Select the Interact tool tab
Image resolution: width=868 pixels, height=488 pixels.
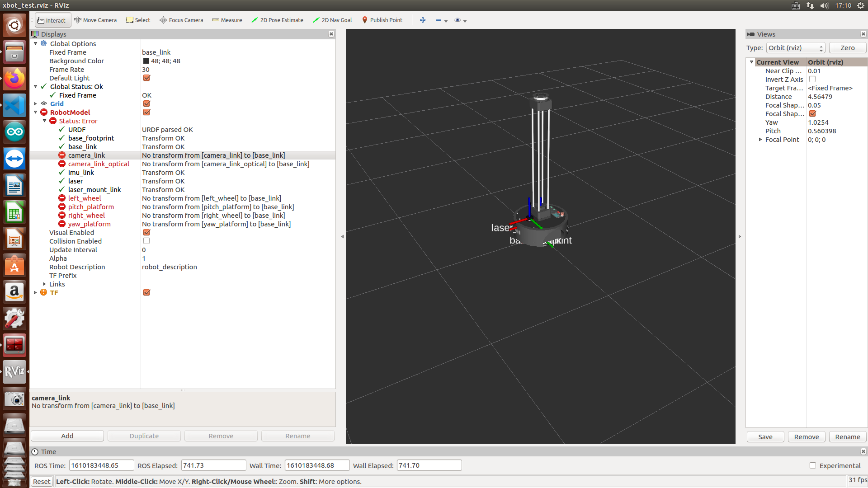(52, 20)
